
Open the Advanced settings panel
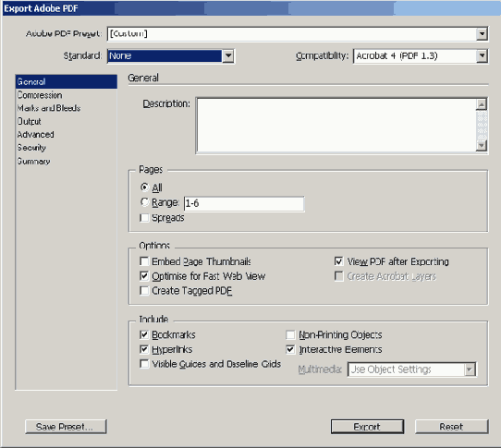[35, 135]
